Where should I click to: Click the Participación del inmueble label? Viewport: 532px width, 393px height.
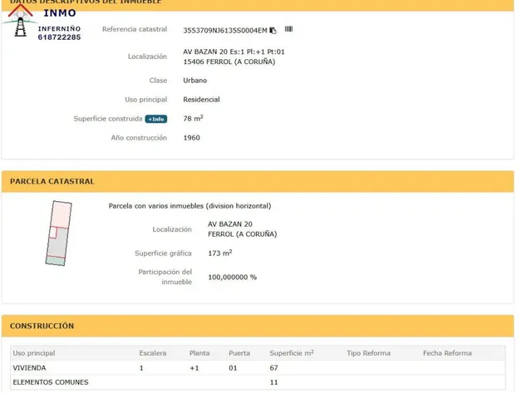tap(165, 277)
